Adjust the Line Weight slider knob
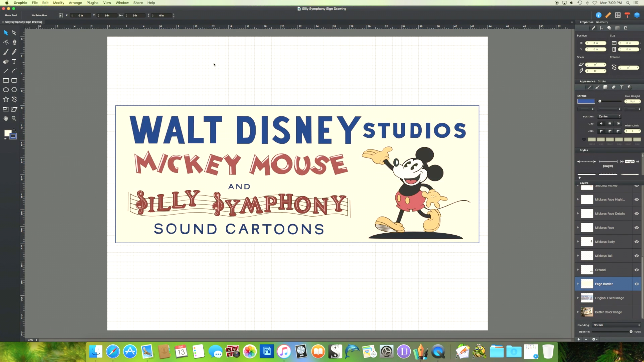Screen dimensions: 644x362 [600, 101]
